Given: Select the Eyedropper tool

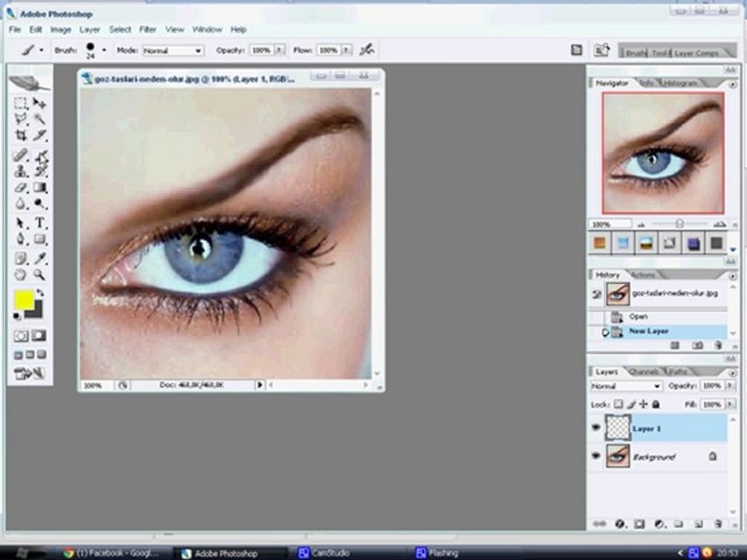Looking at the screenshot, I should 40,258.
